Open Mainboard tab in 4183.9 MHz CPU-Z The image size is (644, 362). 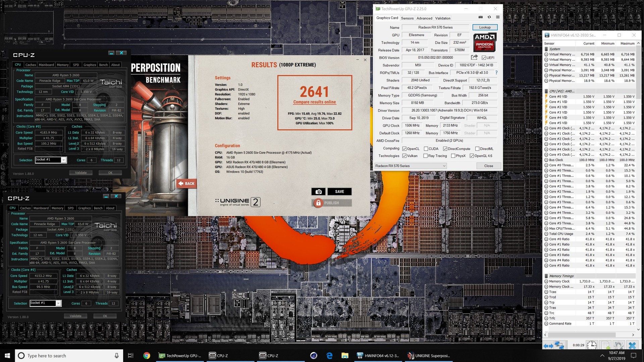[x=46, y=65]
